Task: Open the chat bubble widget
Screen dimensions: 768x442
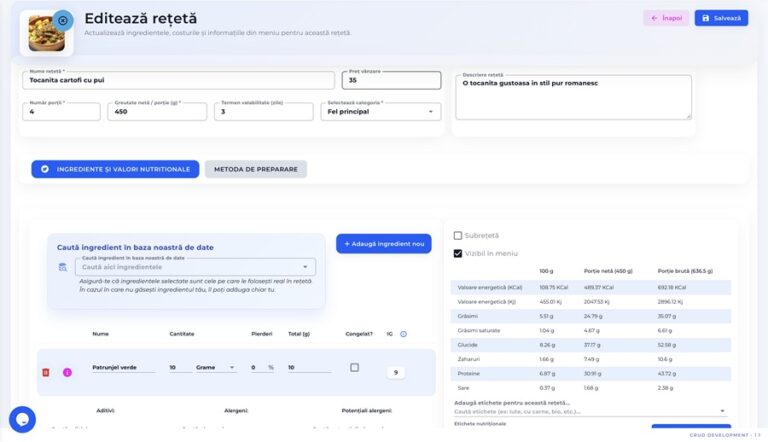Action: point(22,419)
